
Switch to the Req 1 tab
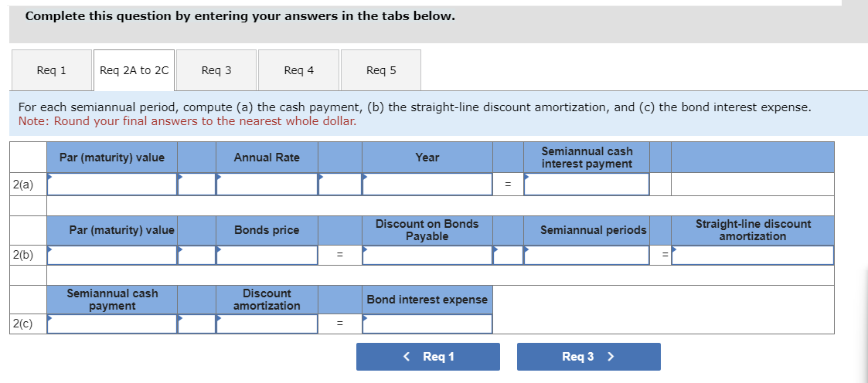pyautogui.click(x=51, y=70)
